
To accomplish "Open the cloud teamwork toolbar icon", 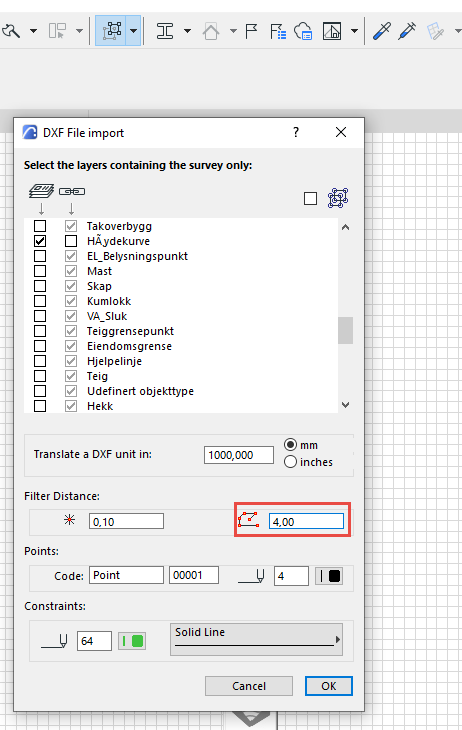I will pos(303,31).
